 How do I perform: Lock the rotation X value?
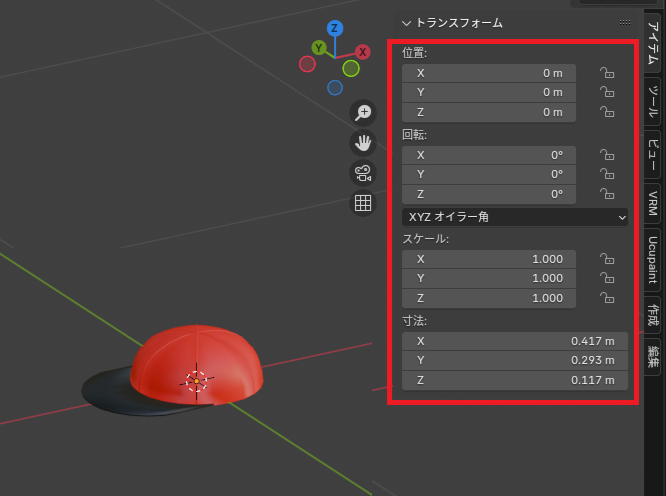pos(607,155)
